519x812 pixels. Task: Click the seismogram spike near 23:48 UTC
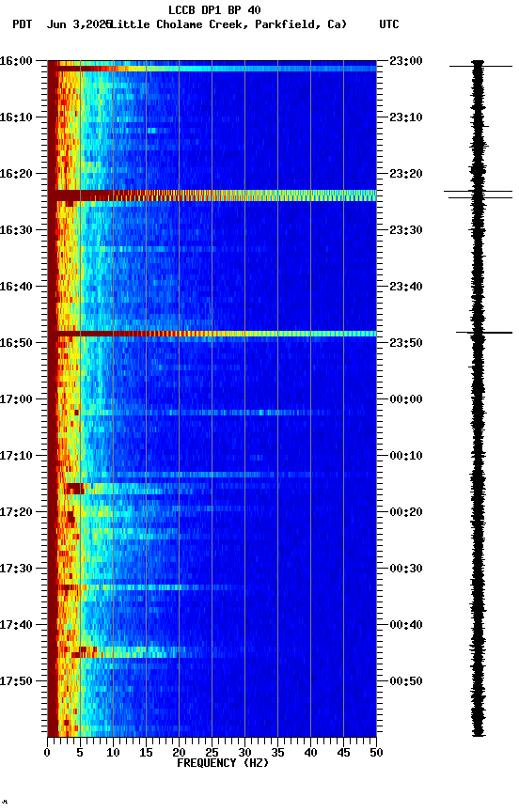484,333
